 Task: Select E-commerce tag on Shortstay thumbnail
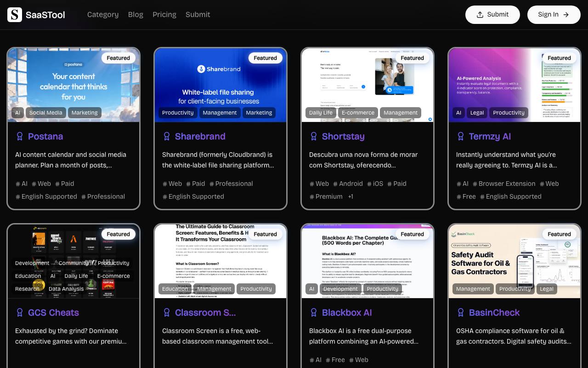pos(358,113)
